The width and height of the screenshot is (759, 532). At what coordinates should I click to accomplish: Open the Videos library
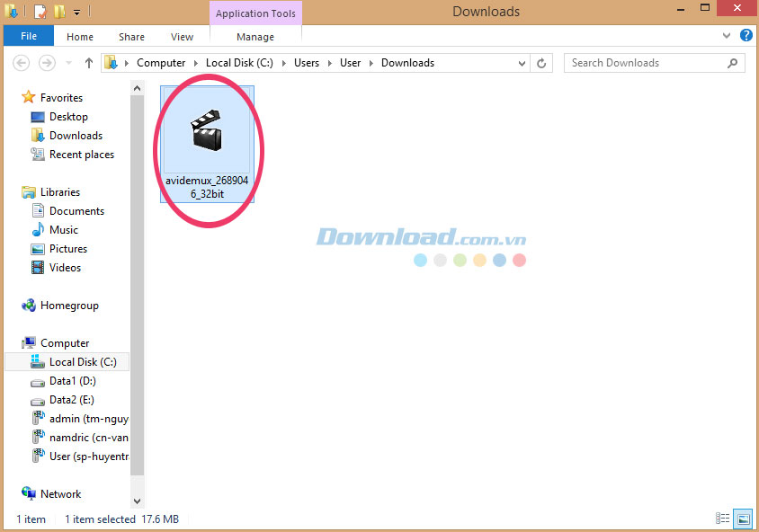[x=65, y=268]
